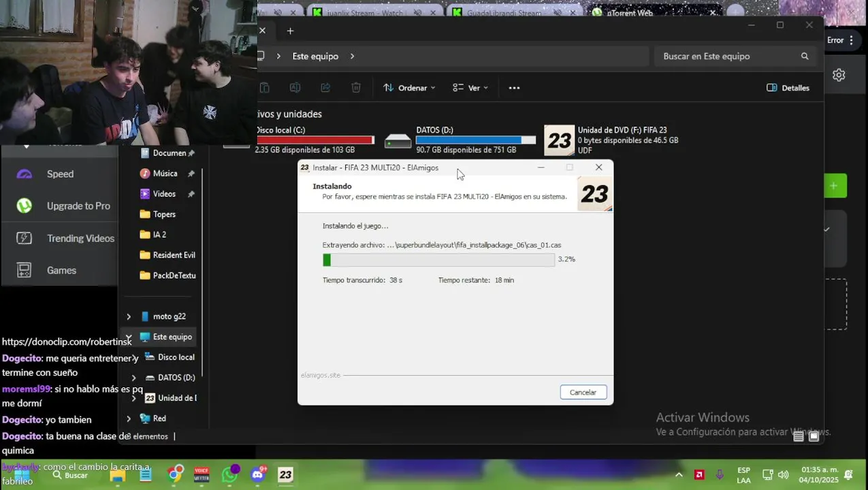
Task: Expand DATOS (D:) in the navigation tree
Action: tap(133, 378)
